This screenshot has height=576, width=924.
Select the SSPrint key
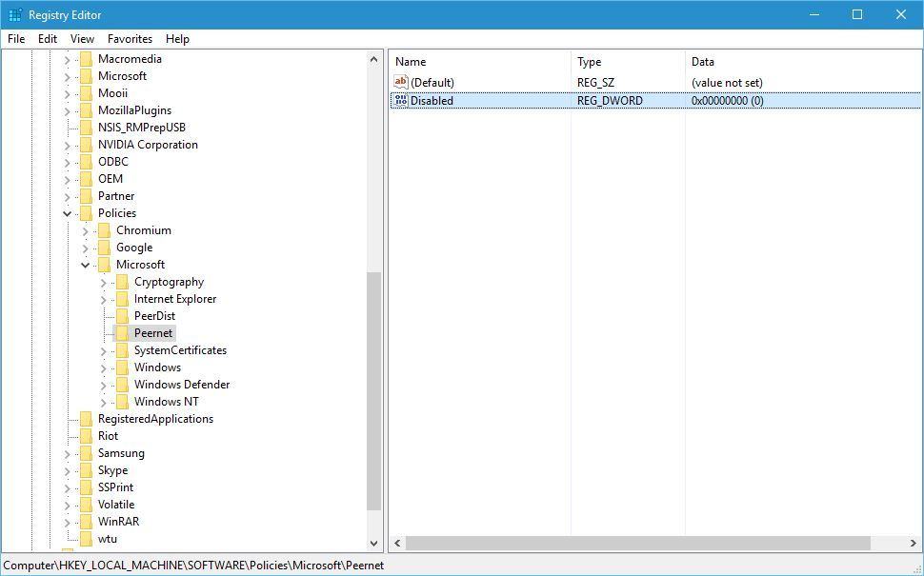[115, 487]
